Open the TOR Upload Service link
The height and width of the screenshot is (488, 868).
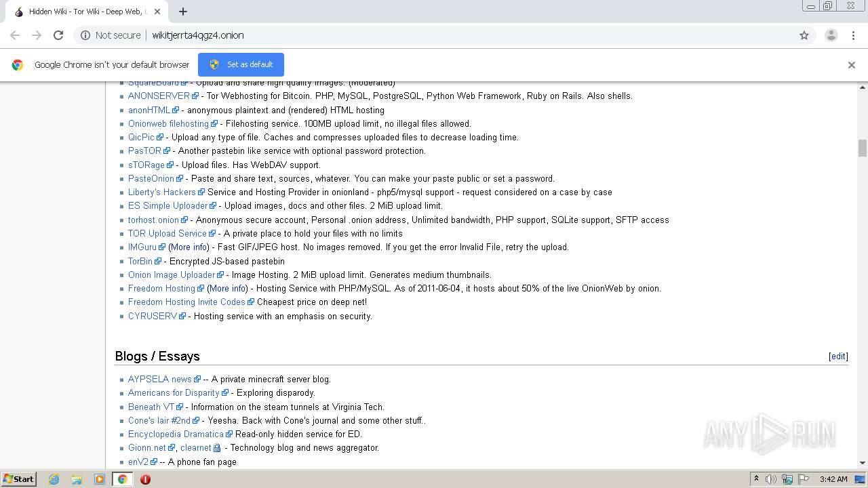tap(167, 233)
